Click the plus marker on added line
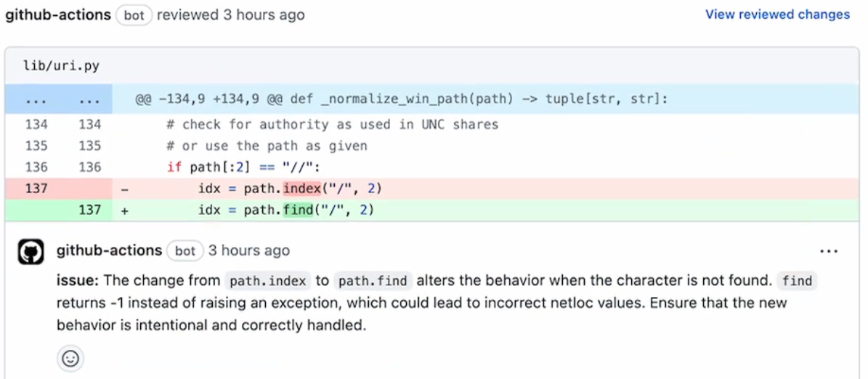Viewport: 868px width, 379px height. click(124, 211)
